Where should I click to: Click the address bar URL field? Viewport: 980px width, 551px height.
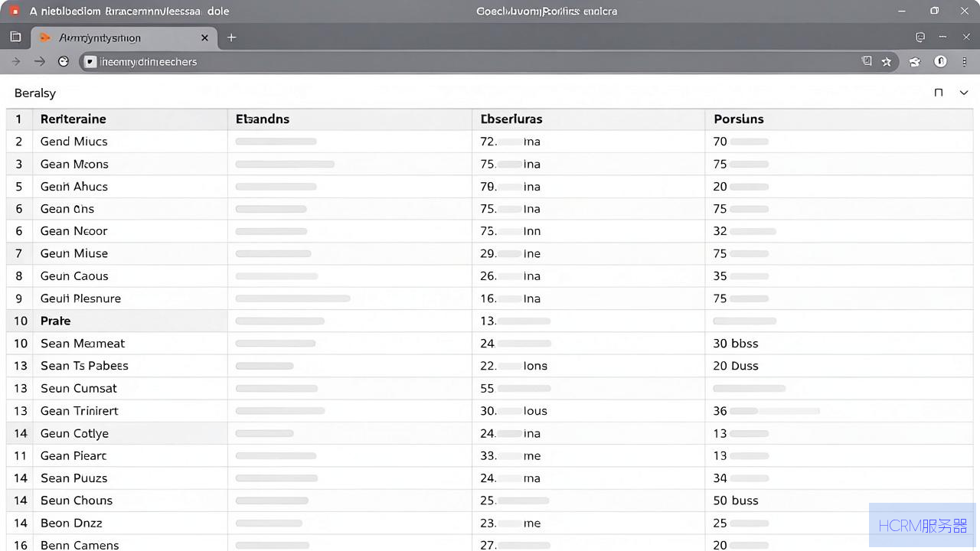[475, 62]
